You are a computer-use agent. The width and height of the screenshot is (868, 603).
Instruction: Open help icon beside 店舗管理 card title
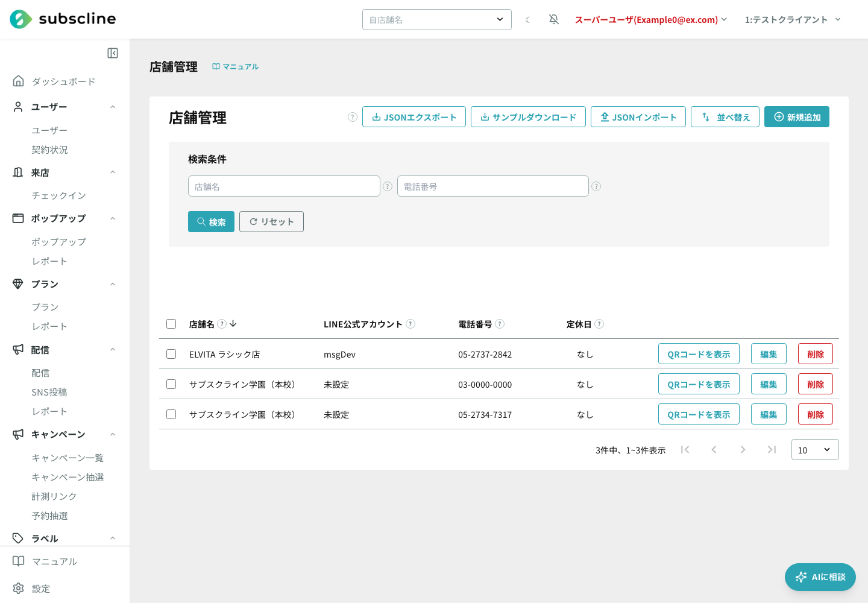[x=353, y=117]
